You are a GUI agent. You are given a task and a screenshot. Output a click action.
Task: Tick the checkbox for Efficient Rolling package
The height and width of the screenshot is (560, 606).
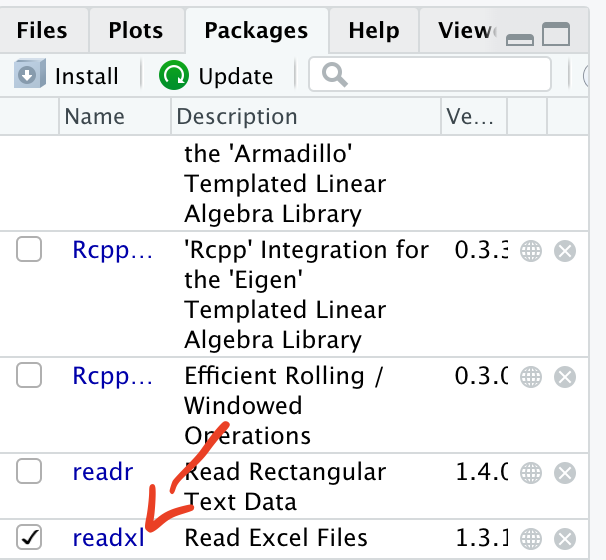pos(29,376)
